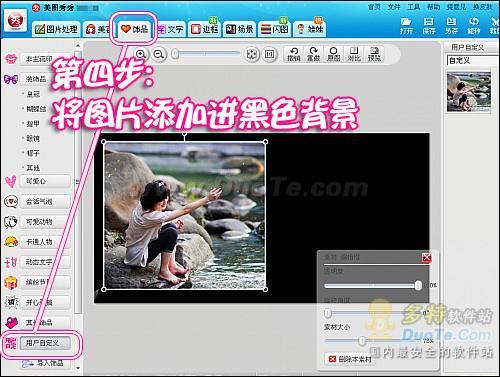This screenshot has height=377, width=500.
Task: Click the 提意见 menu link
Action: click(x=456, y=7)
